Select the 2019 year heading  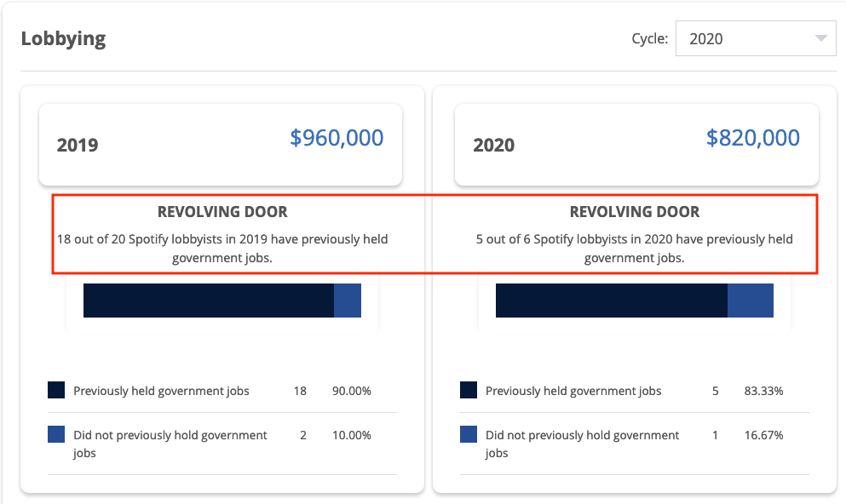click(78, 145)
